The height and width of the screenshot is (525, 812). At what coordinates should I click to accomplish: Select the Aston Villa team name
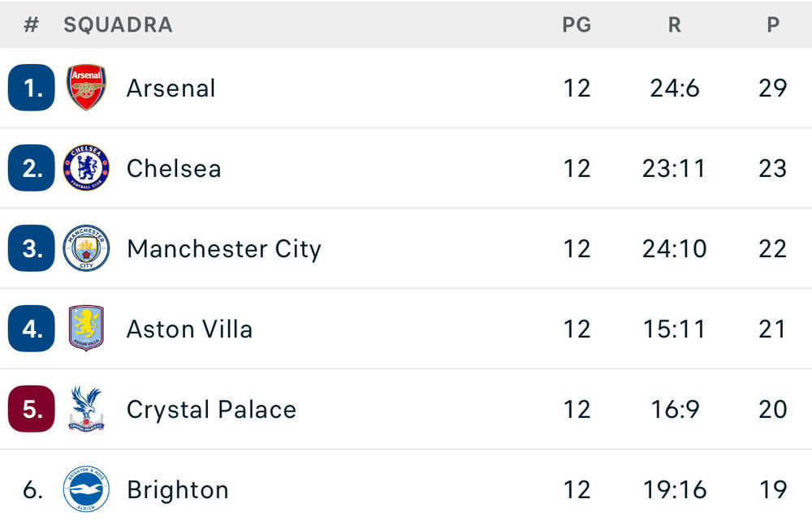pos(189,329)
